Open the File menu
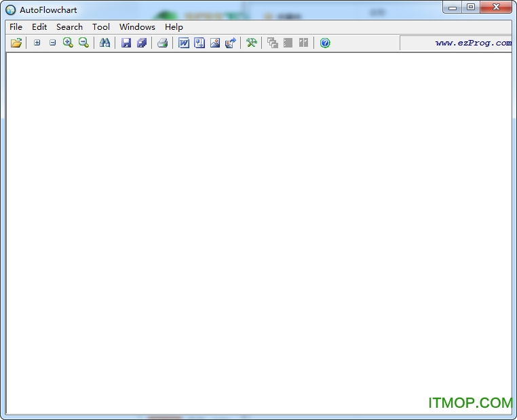The image size is (517, 420). tap(16, 26)
